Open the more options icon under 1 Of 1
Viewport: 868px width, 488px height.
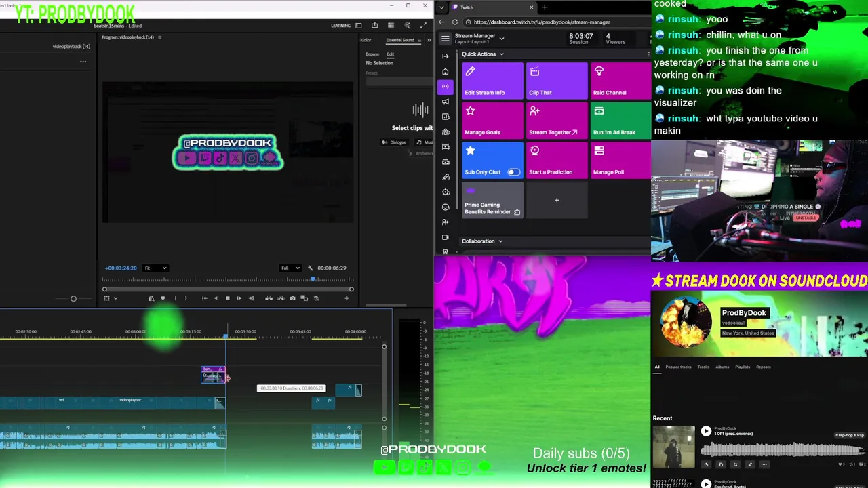click(764, 464)
